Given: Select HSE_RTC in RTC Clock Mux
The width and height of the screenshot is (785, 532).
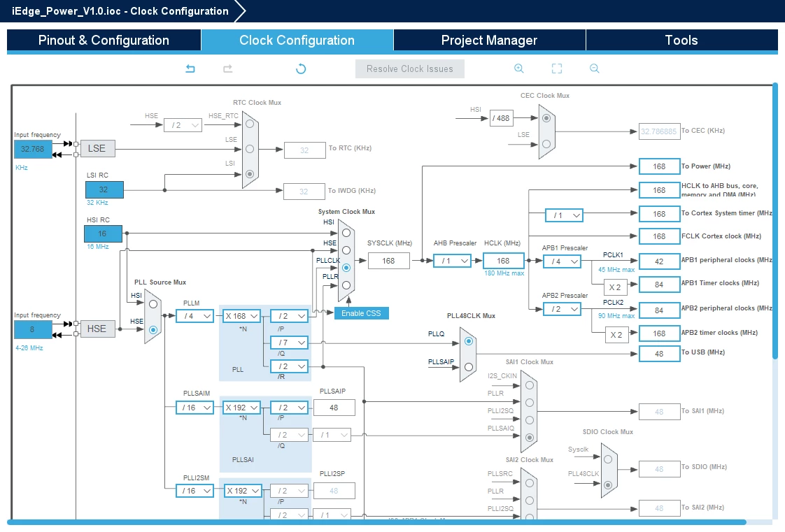Looking at the screenshot, I should pyautogui.click(x=250, y=124).
